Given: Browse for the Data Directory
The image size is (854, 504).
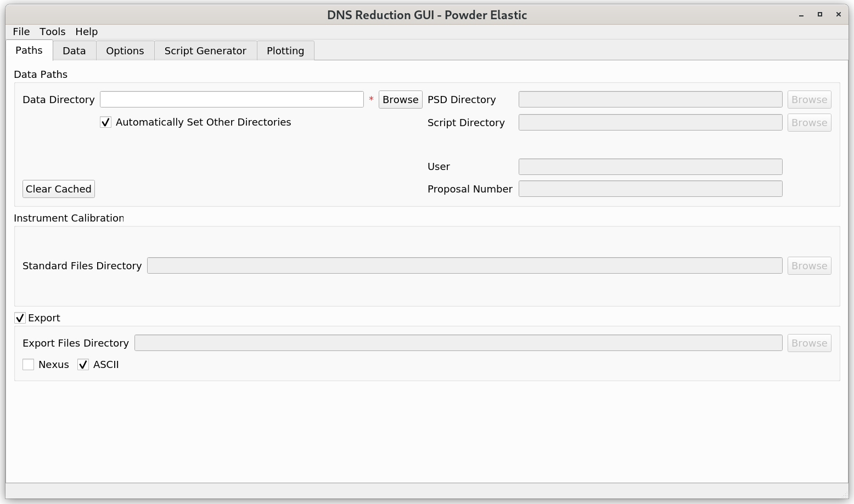Looking at the screenshot, I should click(x=400, y=100).
